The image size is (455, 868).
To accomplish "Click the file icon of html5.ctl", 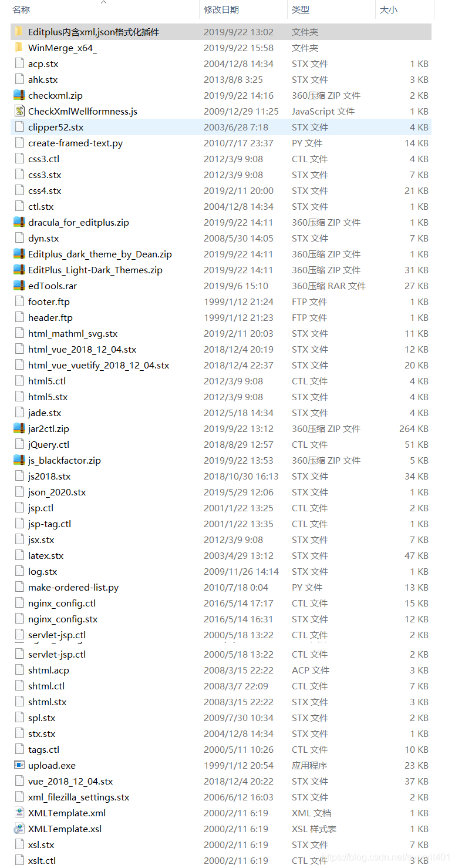I will pos(19,381).
